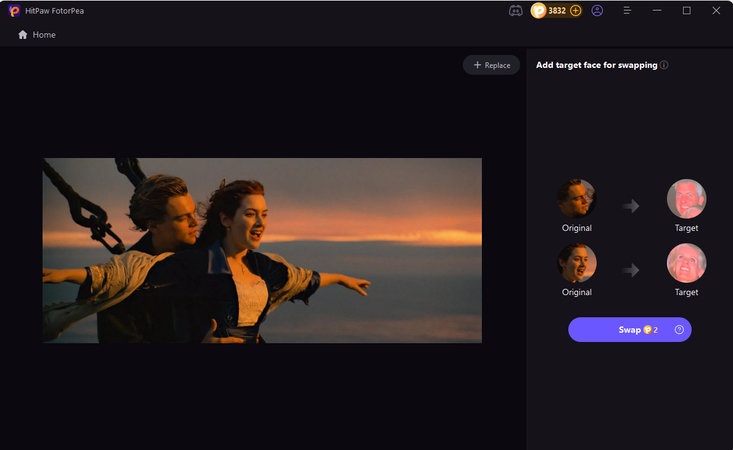733x450 pixels.
Task: Close the FotorPea window
Action: point(716,11)
